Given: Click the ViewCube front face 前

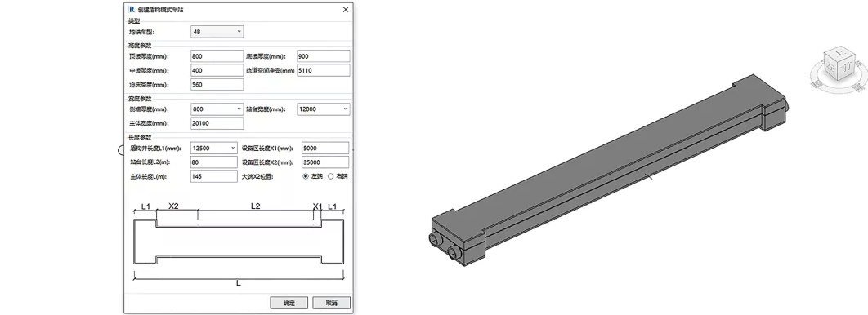Looking at the screenshot, I should pyautogui.click(x=847, y=68).
